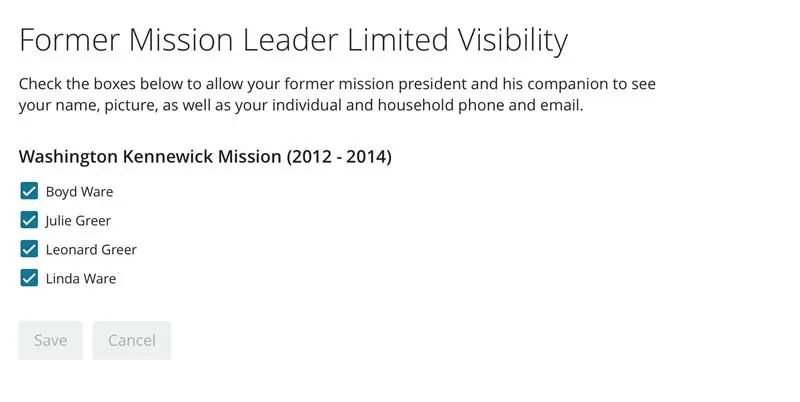The image size is (800, 402).
Task: Uncheck the Boyd Ware checkbox
Action: pos(29,191)
